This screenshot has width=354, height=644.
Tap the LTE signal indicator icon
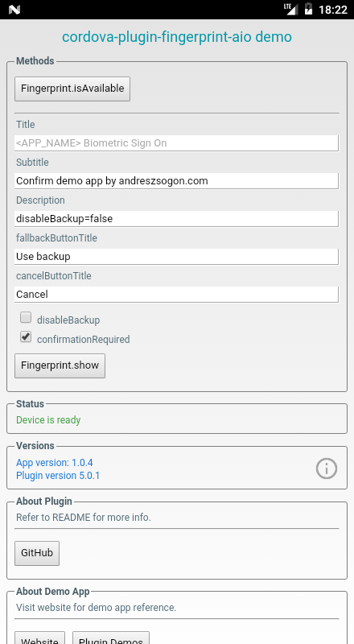(x=290, y=9)
